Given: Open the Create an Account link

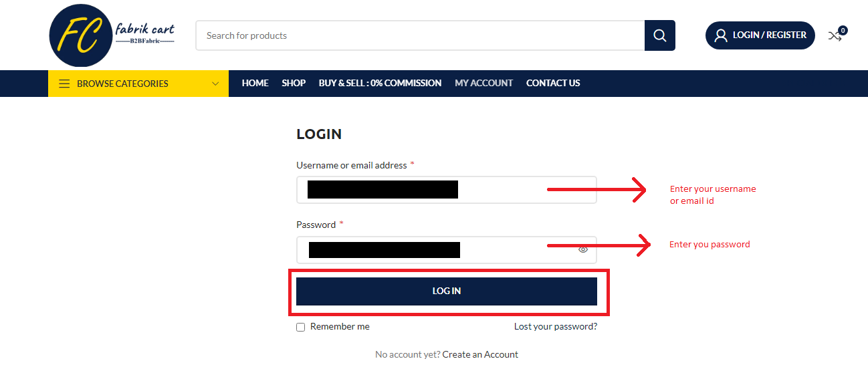Looking at the screenshot, I should tap(480, 354).
